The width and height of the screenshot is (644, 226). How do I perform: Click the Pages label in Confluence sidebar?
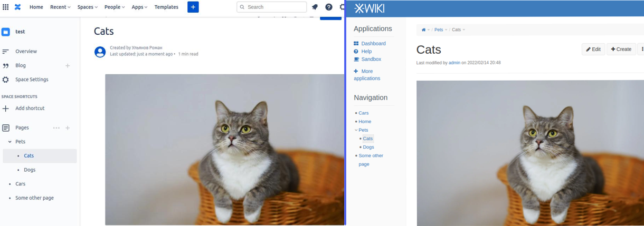coord(22,128)
